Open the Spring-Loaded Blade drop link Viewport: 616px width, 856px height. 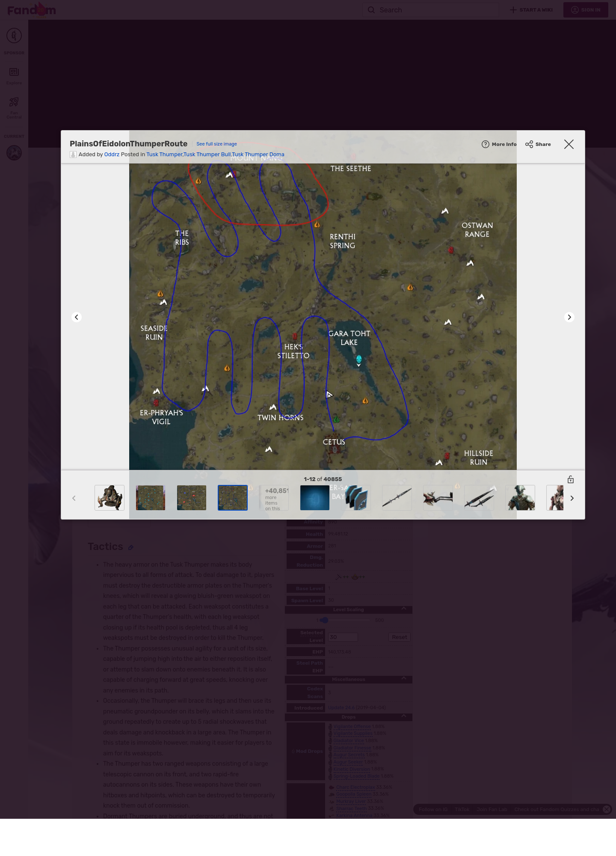tap(356, 776)
